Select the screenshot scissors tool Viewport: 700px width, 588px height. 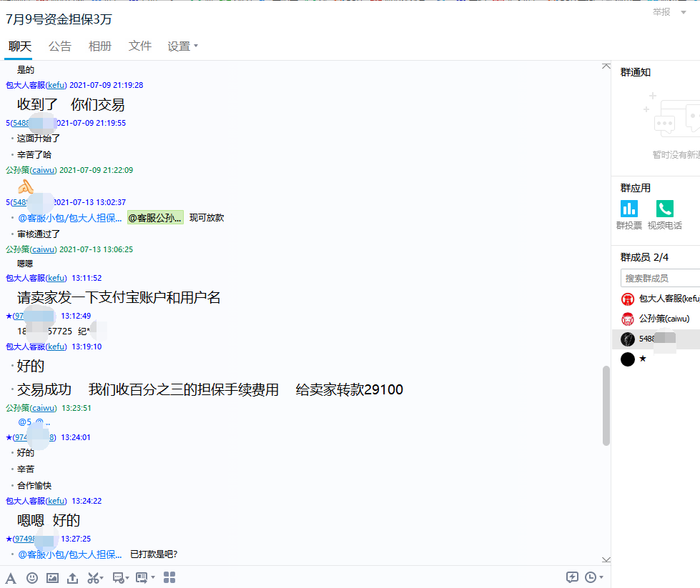(x=93, y=577)
